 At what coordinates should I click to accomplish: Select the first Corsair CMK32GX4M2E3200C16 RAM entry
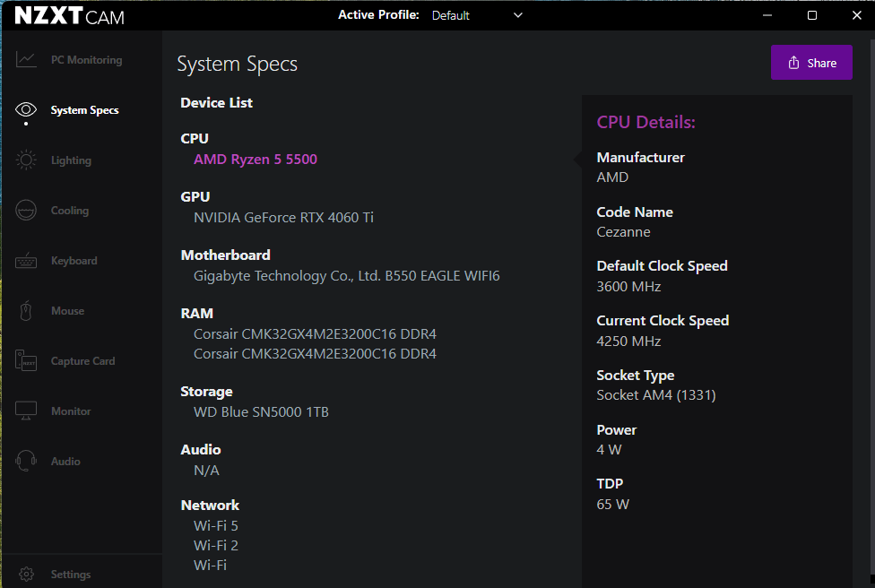[315, 334]
